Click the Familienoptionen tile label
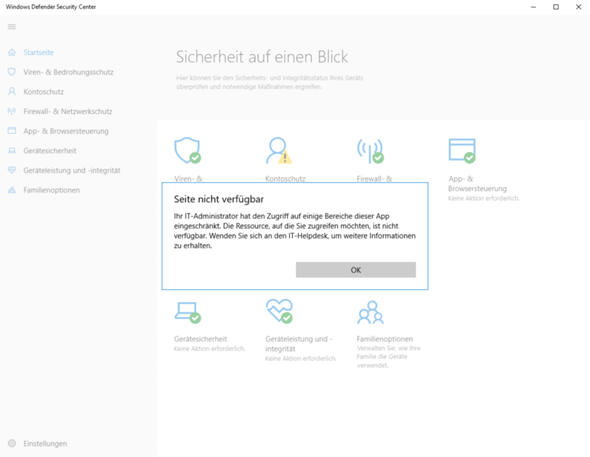Viewport: 590px width, 457px height. tap(385, 339)
